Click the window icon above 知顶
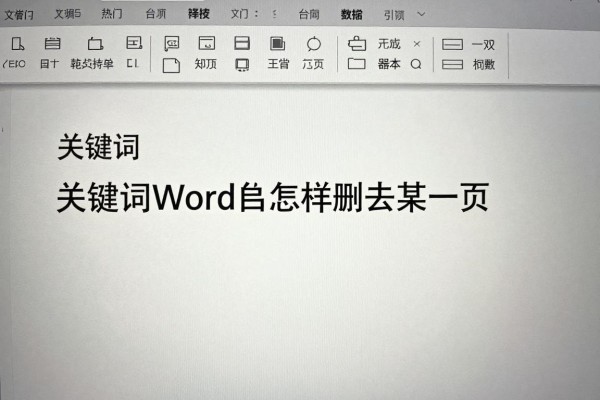This screenshot has height=400, width=600. pyautogui.click(x=207, y=43)
